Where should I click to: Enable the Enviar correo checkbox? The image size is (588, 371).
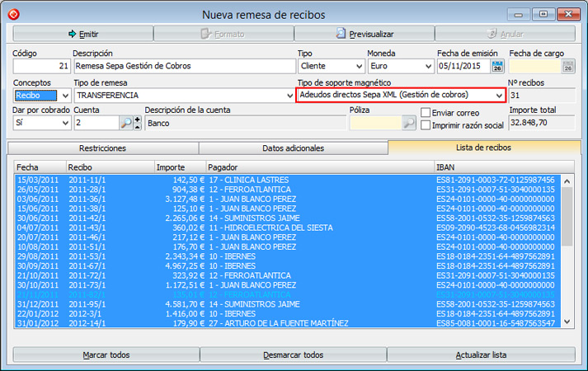click(426, 112)
